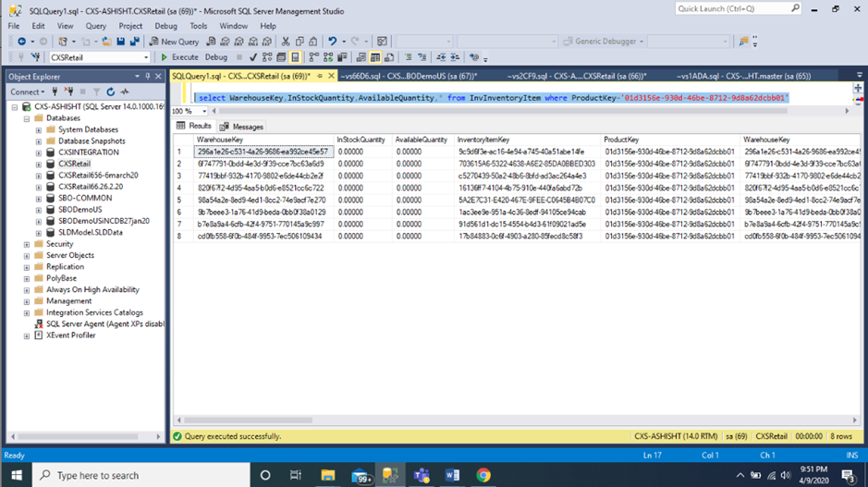
Task: Click the Debug button in toolbar
Action: (x=216, y=57)
